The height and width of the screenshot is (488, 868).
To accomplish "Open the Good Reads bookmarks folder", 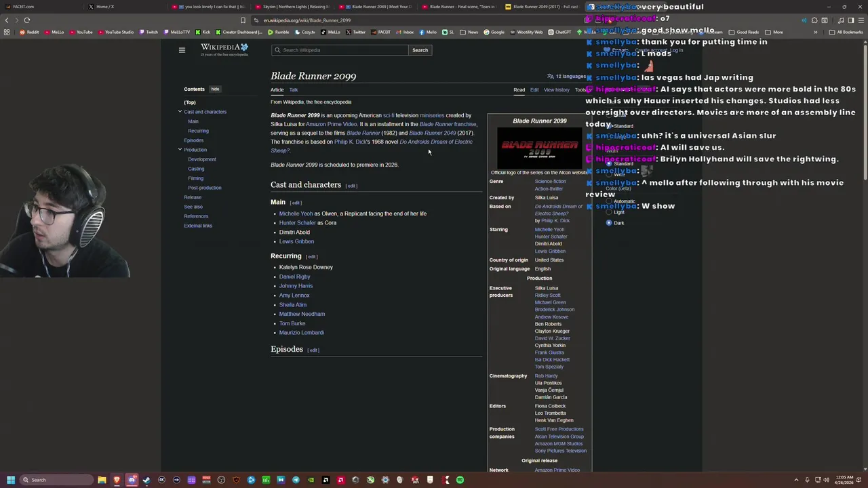I will [x=744, y=32].
